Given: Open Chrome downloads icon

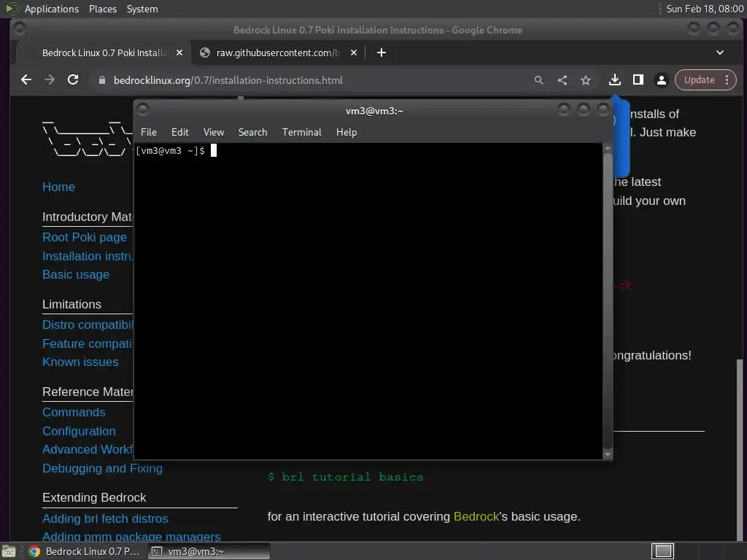Looking at the screenshot, I should pos(614,80).
